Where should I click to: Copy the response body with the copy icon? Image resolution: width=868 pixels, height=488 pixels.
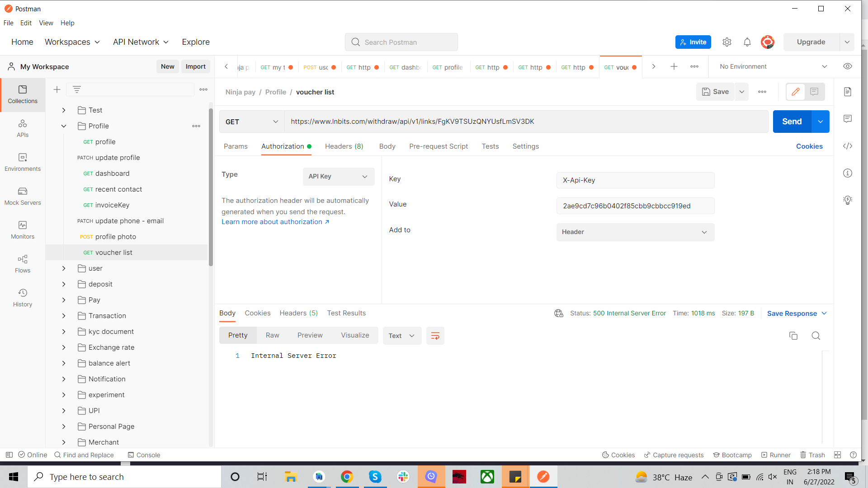pyautogui.click(x=793, y=336)
